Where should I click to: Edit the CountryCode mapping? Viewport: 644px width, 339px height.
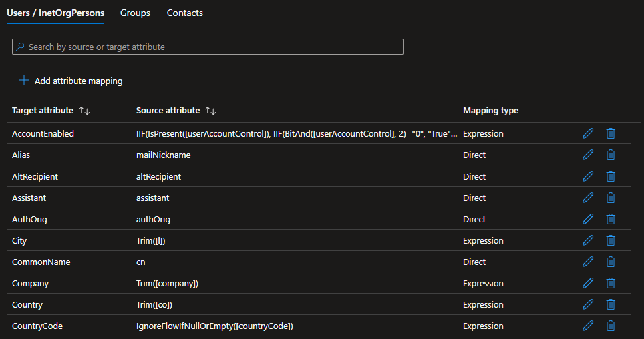(588, 326)
